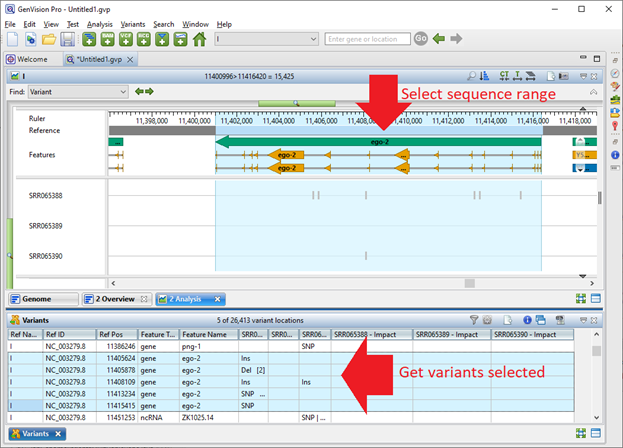Click the blue info icon in Variants panel
623x448 pixels.
coord(527,320)
